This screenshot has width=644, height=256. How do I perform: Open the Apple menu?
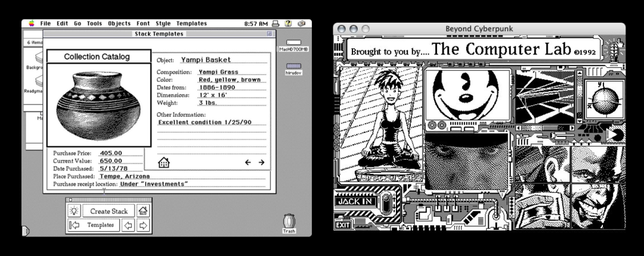click(32, 23)
